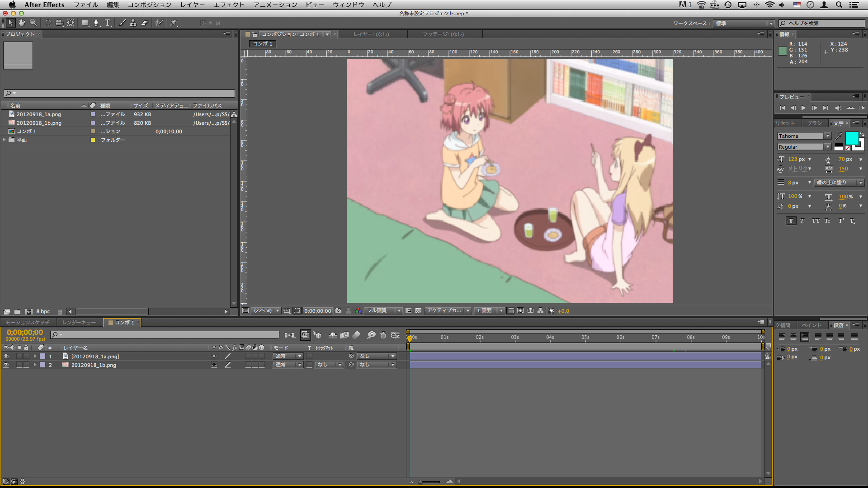The width and height of the screenshot is (868, 488).
Task: Click the new composition icon in Project panel
Action: point(29,312)
